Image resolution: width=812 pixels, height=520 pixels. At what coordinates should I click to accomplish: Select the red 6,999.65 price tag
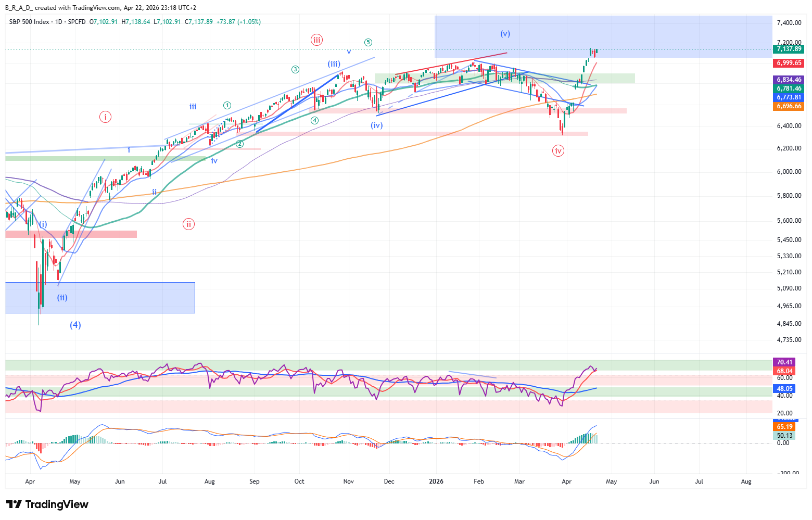(789, 63)
